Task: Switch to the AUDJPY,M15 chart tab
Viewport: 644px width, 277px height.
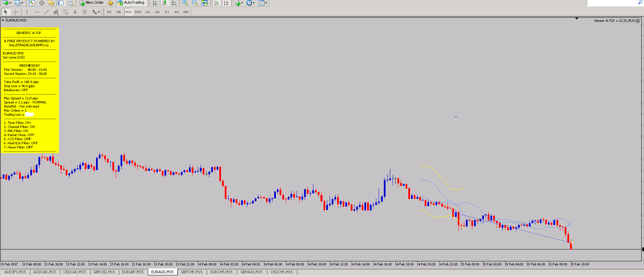Action: 15,272
